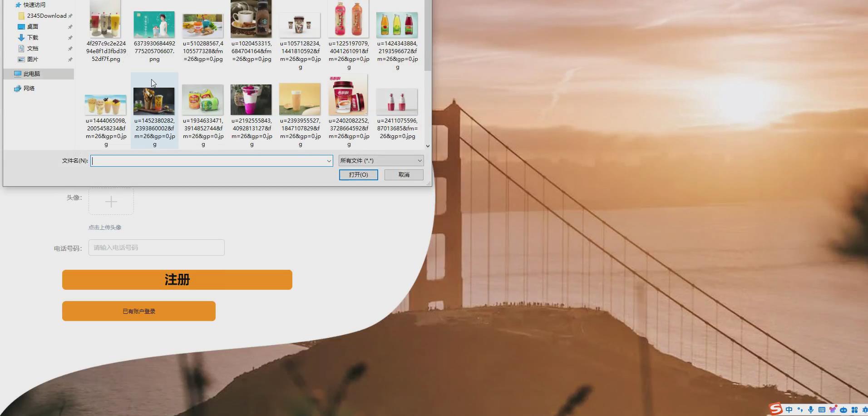This screenshot has width=868, height=416.
Task: Click the microphone voice input icon
Action: click(x=811, y=410)
